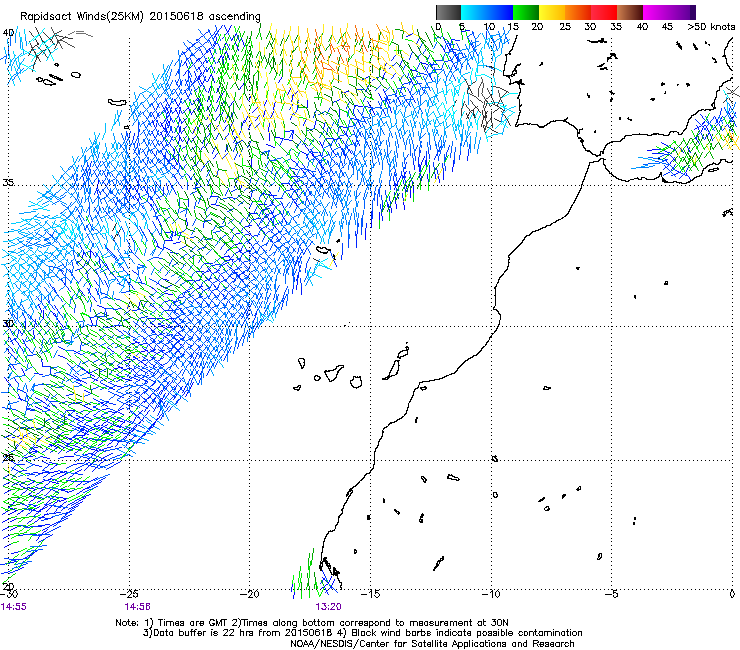This screenshot has width=740, height=650.
Task: Click the latitude label "25" on left axis
Action: click(x=8, y=457)
